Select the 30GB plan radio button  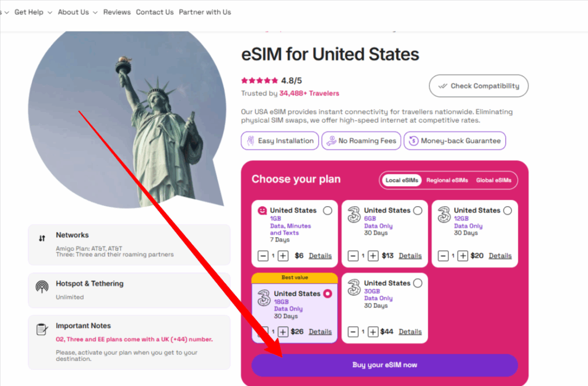(417, 283)
